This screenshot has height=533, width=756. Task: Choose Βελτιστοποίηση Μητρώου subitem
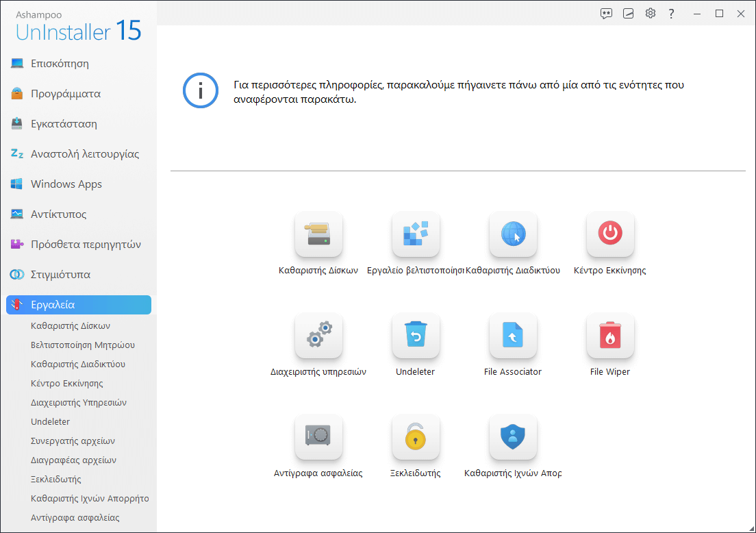coord(82,345)
